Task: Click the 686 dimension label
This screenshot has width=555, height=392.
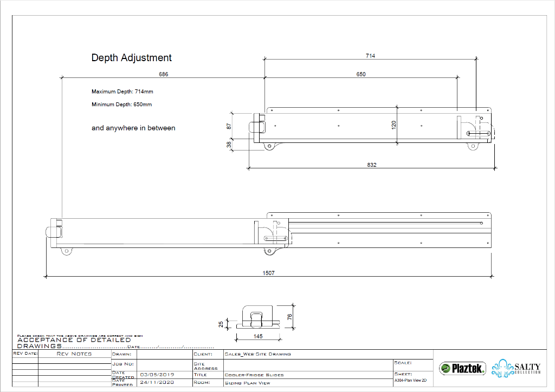Action: (x=164, y=74)
